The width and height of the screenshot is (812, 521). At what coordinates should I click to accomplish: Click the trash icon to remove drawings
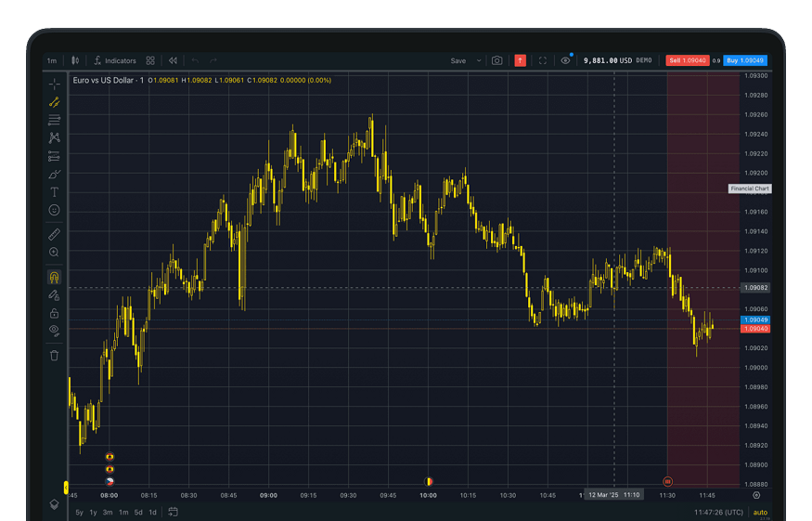point(55,356)
